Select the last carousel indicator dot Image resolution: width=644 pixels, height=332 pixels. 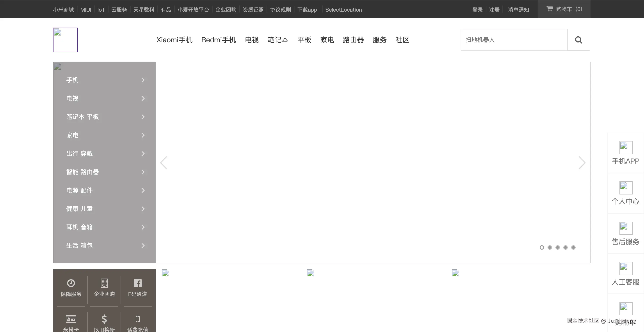[573, 247]
